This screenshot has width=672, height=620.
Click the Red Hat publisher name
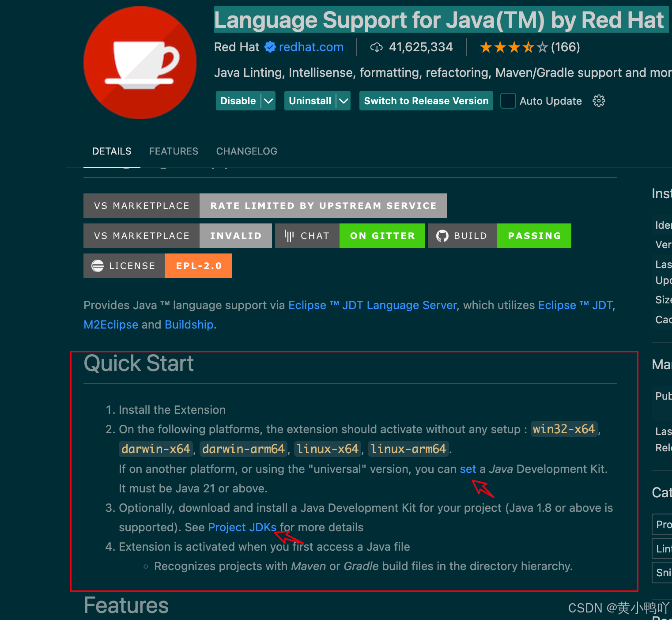point(237,47)
